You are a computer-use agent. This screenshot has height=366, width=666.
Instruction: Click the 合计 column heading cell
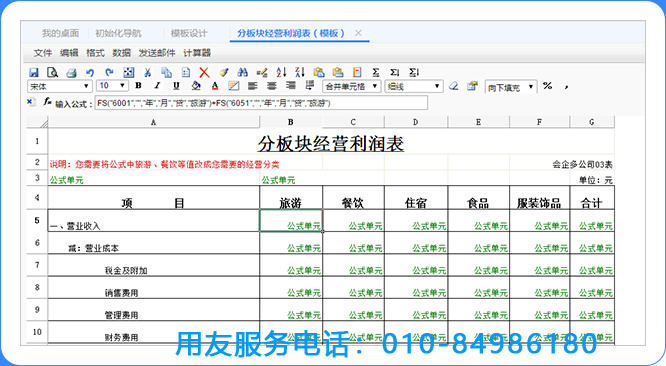(x=592, y=198)
